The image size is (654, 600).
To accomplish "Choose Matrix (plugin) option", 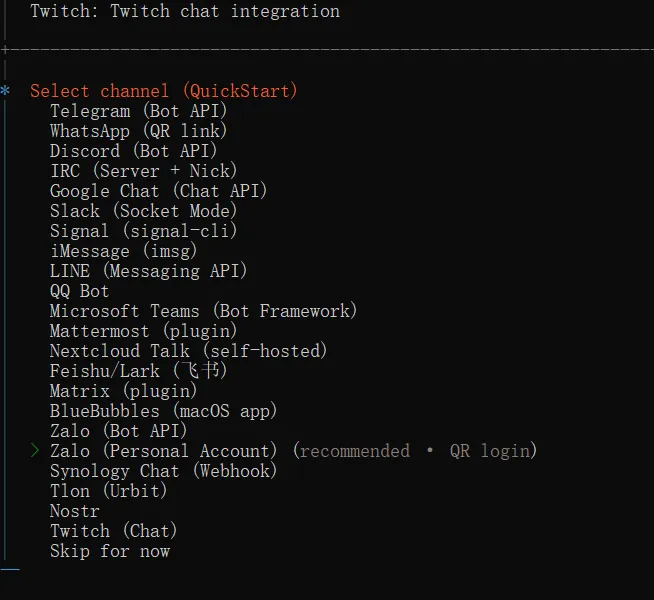I will click(123, 391).
